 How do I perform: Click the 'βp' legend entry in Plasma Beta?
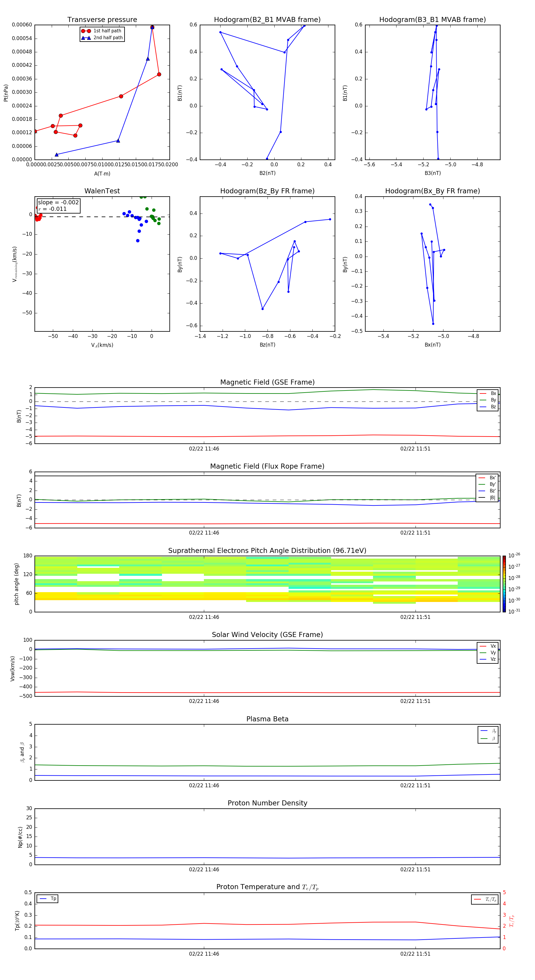(x=488, y=731)
